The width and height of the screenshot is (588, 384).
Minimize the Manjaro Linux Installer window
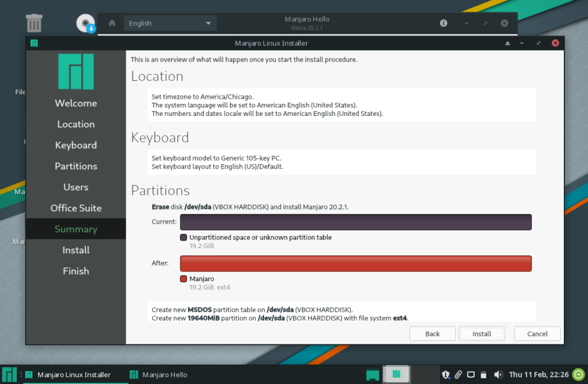521,43
